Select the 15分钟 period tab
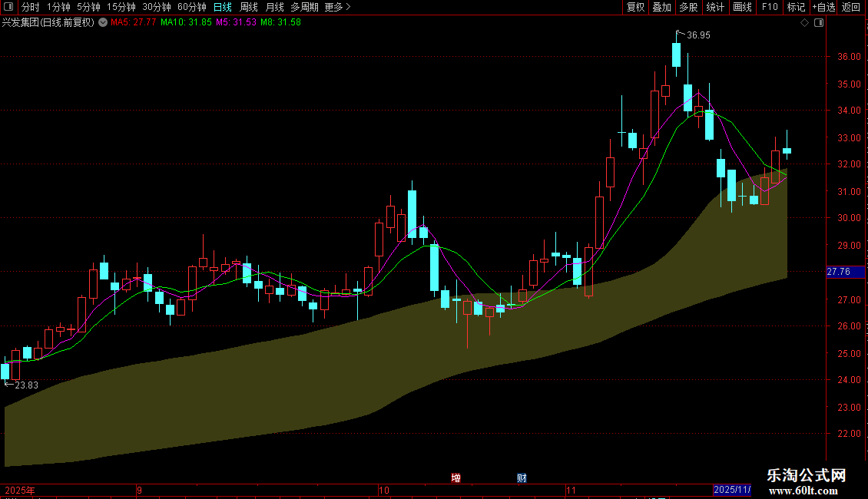Viewport: 868px width, 499px height. pyautogui.click(x=121, y=7)
